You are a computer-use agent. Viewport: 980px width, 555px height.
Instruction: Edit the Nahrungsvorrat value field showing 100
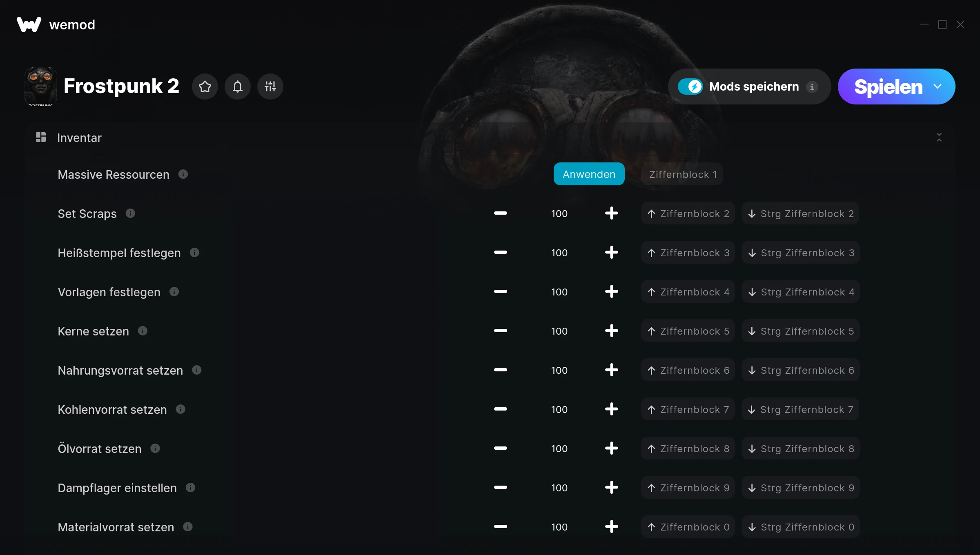click(x=559, y=370)
